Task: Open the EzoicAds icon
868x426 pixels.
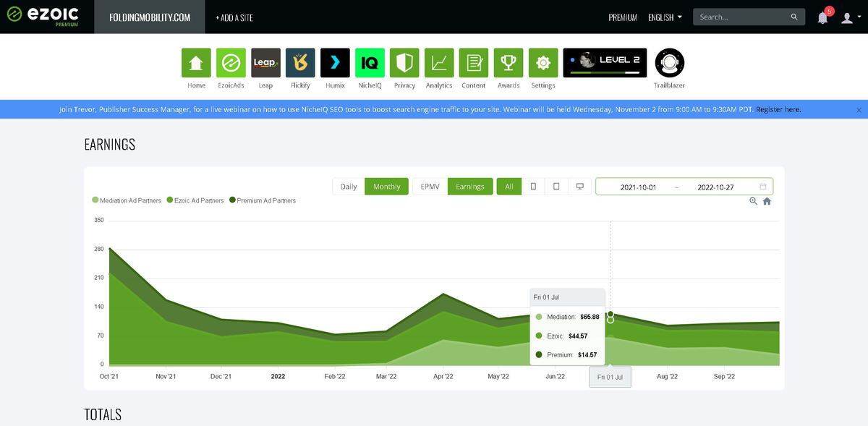Action: tap(231, 63)
